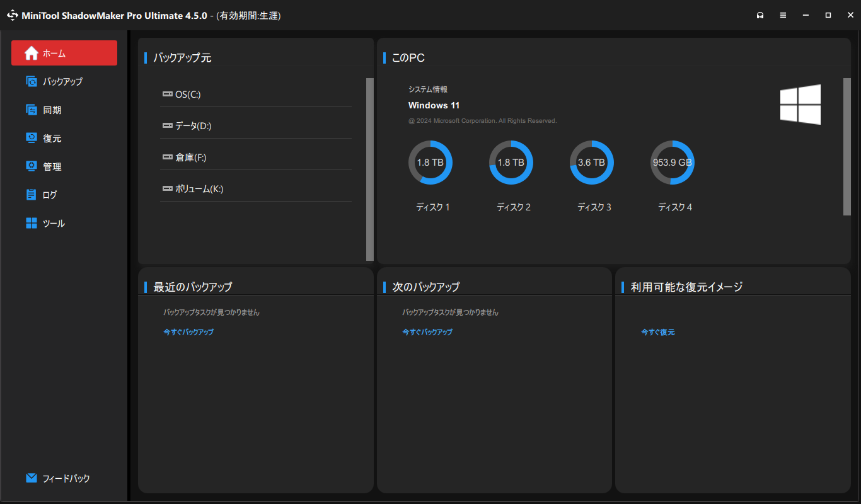Click the データ(D:) drive icon
861x504 pixels.
coord(167,126)
